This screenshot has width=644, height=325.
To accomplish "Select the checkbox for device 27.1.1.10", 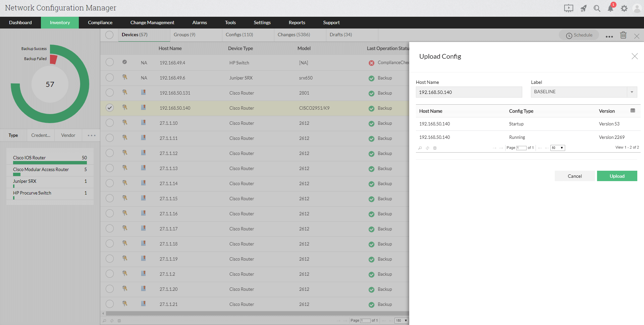I will point(109,123).
